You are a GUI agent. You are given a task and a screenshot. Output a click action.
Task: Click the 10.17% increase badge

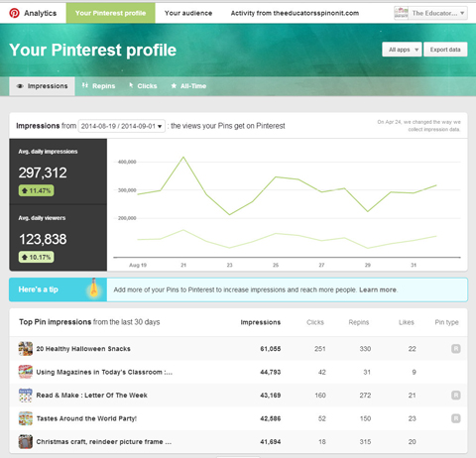(x=37, y=257)
